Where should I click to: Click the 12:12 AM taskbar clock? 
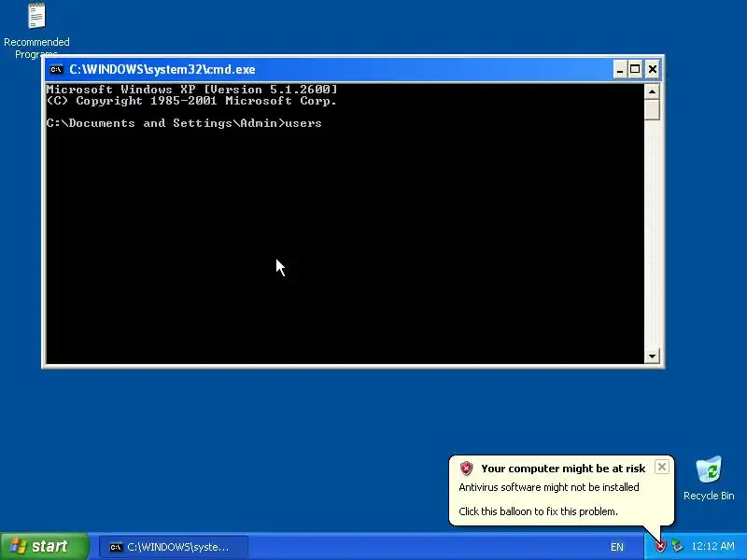pyautogui.click(x=712, y=546)
